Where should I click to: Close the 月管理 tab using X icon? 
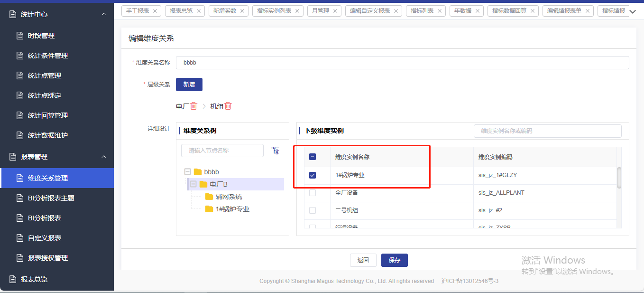point(335,10)
